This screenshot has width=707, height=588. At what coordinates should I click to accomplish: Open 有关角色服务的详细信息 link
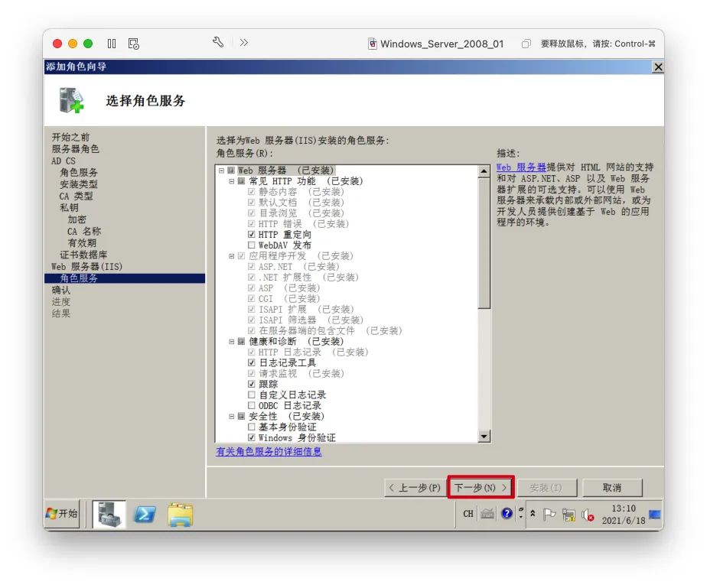pos(269,451)
